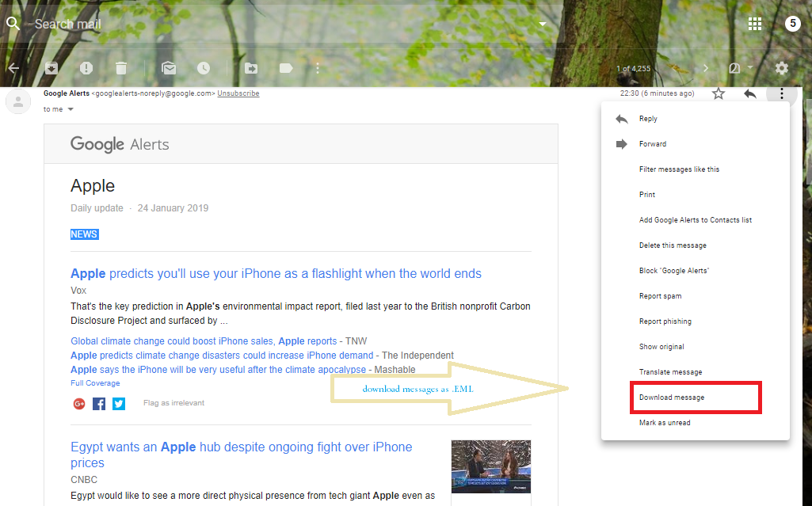Apply a label with the label icon

[285, 68]
